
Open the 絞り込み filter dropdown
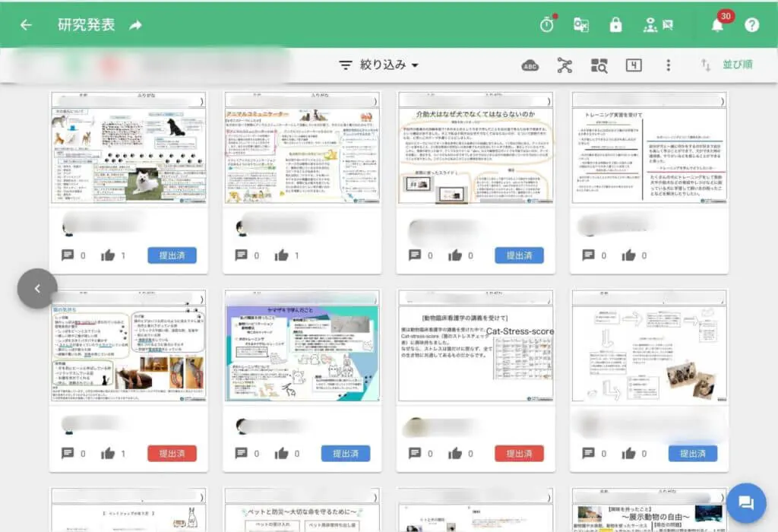click(379, 65)
